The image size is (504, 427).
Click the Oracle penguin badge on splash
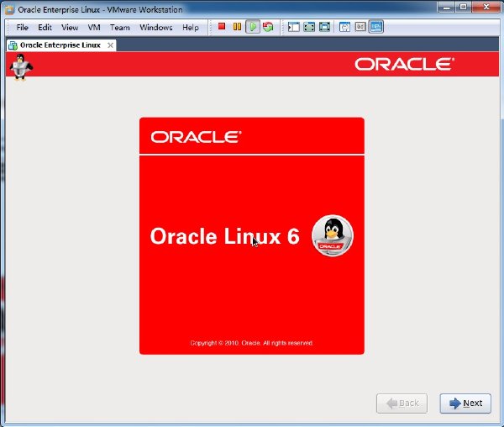(333, 235)
